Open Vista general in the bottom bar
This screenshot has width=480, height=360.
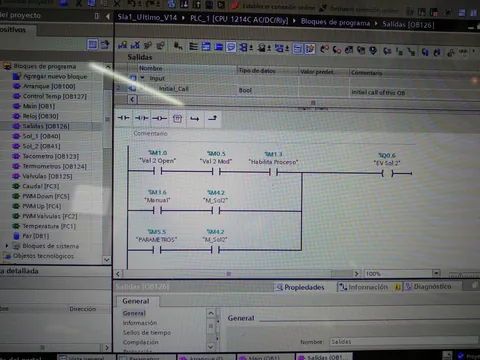pos(86,357)
